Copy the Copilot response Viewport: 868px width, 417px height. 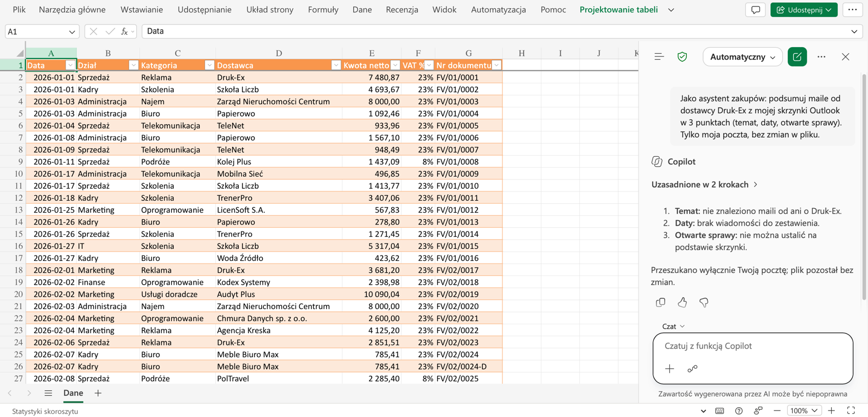pyautogui.click(x=660, y=303)
